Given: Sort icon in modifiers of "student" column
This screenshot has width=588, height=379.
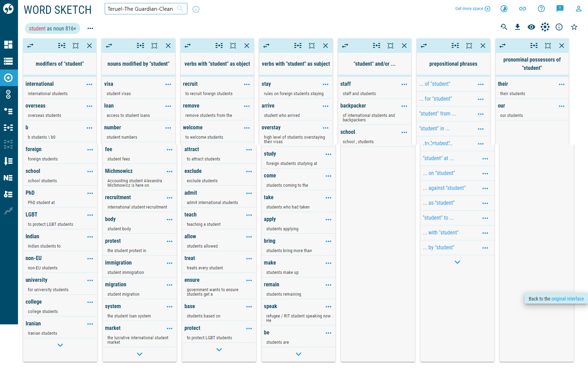Looking at the screenshot, I should (62, 46).
